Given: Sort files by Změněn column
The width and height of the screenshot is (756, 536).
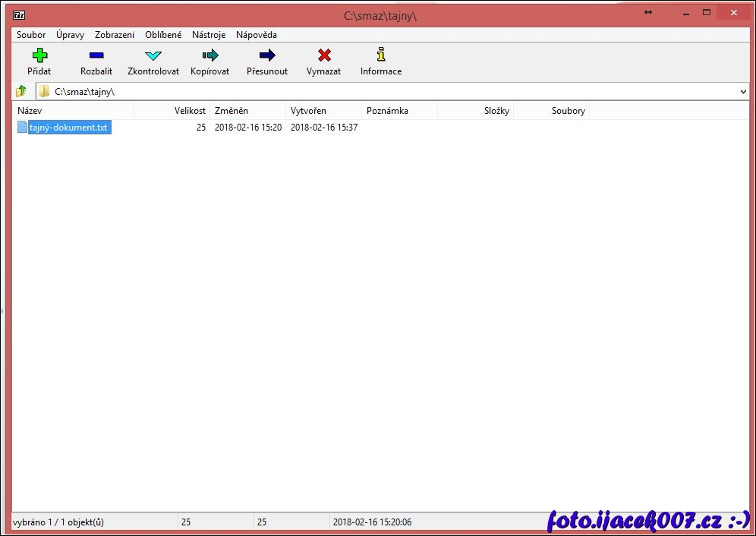Looking at the screenshot, I should 248,111.
